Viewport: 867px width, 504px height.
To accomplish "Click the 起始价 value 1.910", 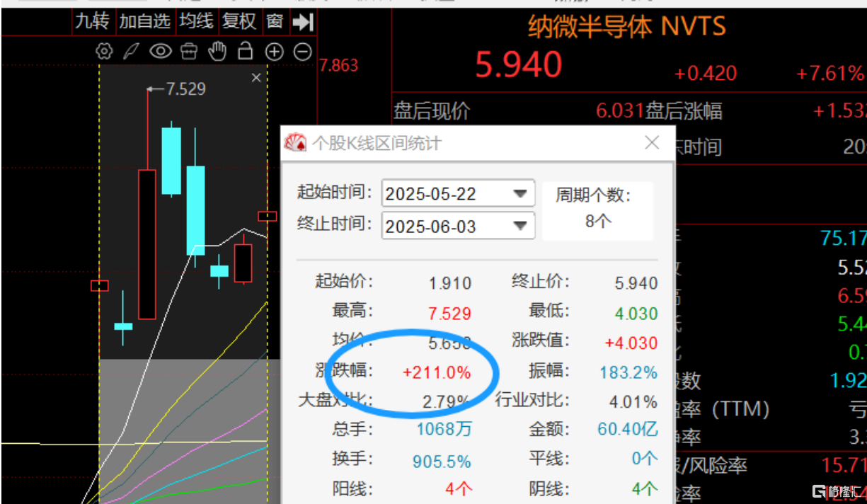I will (450, 283).
